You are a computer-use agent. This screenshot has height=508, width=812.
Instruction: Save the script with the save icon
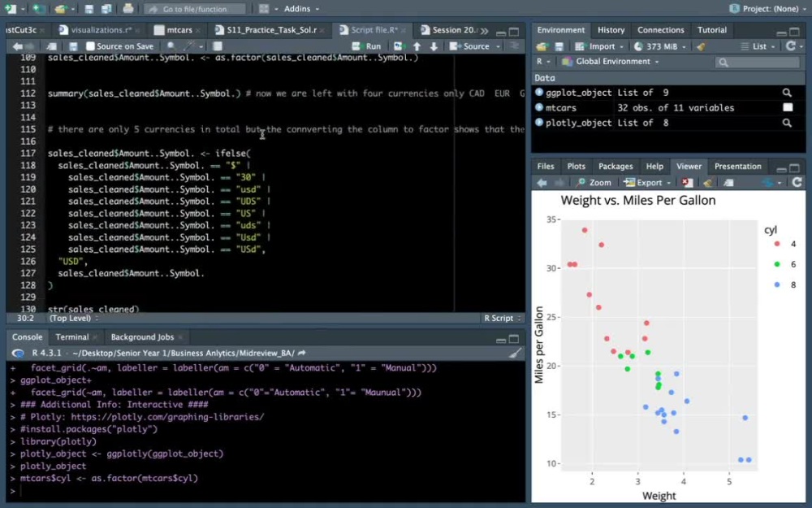(x=73, y=46)
